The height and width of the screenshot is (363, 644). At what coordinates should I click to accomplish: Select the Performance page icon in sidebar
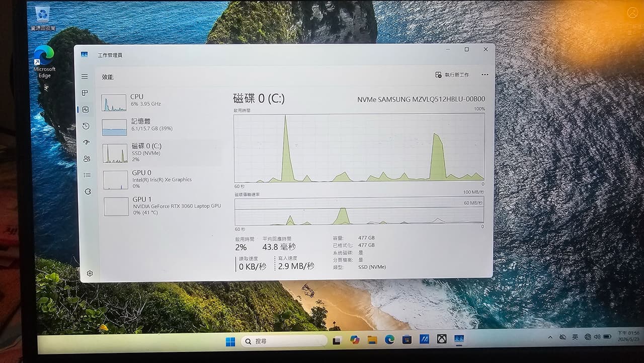click(x=86, y=109)
